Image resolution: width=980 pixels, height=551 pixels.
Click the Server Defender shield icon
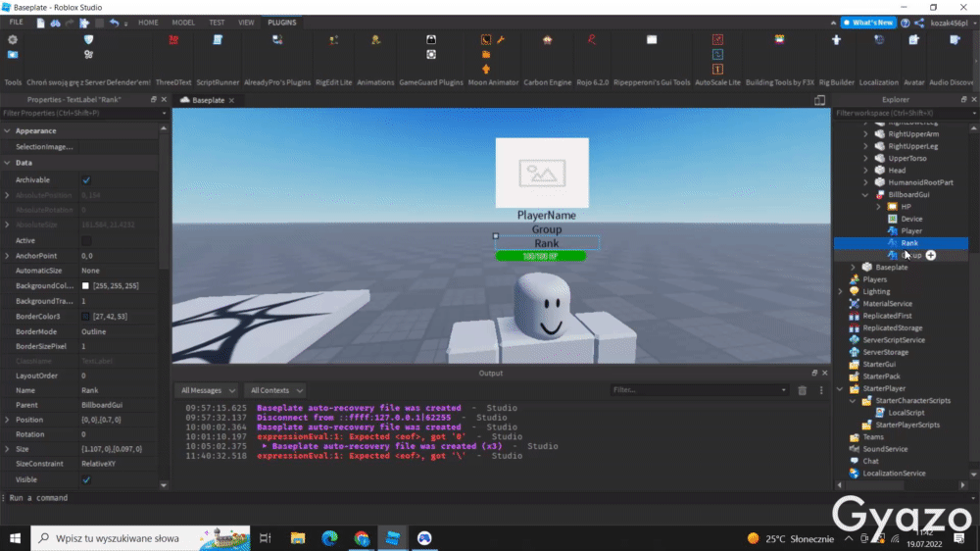[x=89, y=40]
